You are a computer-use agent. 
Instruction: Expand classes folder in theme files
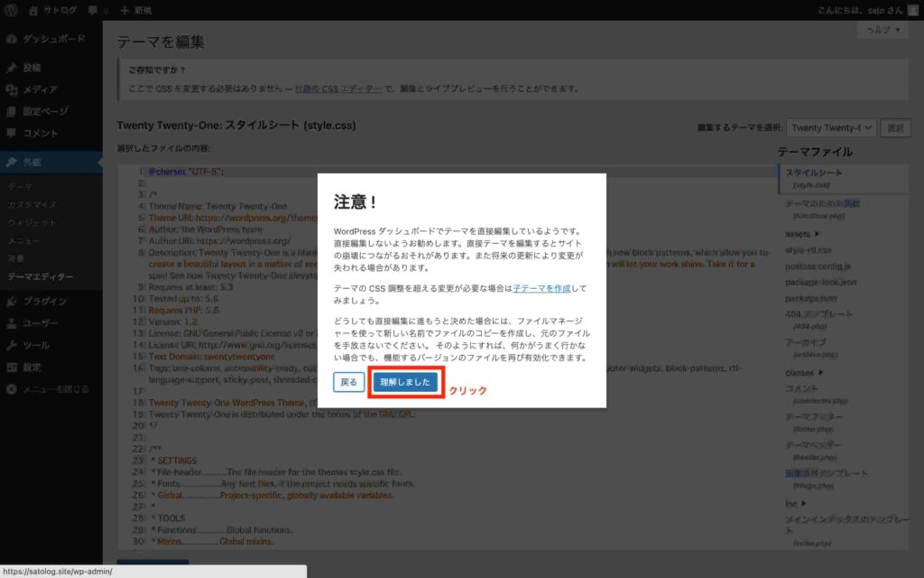[804, 373]
